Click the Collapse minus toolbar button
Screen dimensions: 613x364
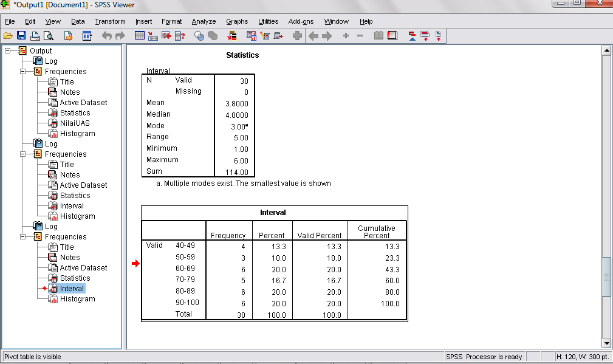[360, 36]
